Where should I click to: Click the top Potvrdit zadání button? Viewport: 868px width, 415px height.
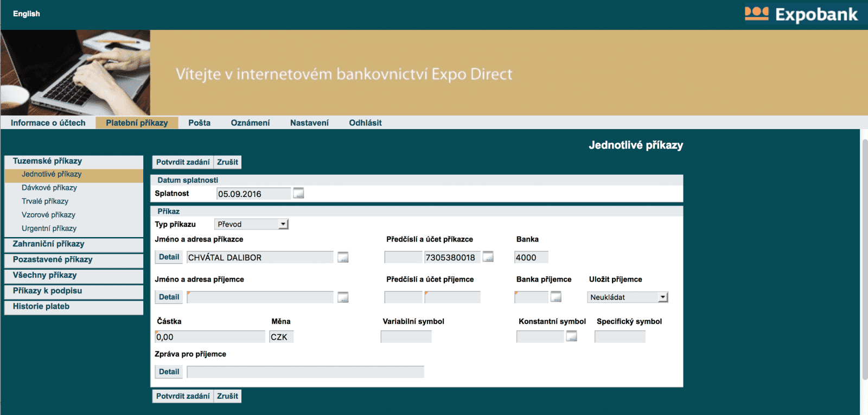pyautogui.click(x=183, y=162)
